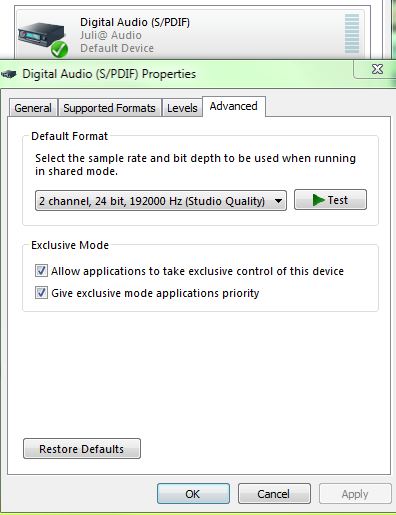
Task: Open the Supported Formats tab
Action: [x=109, y=108]
